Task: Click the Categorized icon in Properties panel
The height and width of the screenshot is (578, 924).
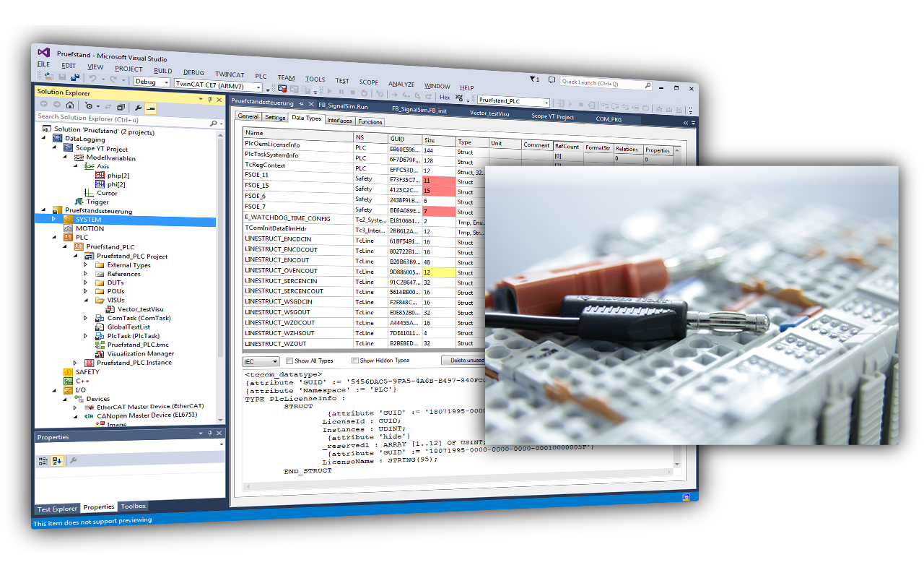Action: pos(43,460)
